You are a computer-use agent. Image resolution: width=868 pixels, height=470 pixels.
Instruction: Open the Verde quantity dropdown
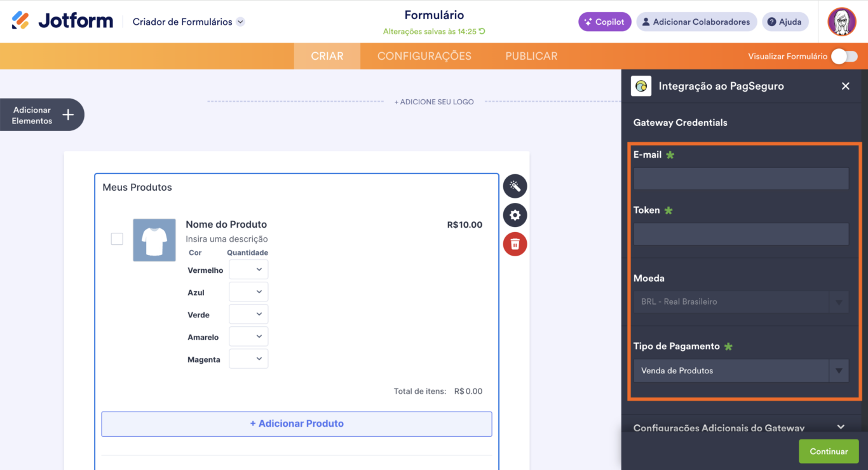point(248,314)
